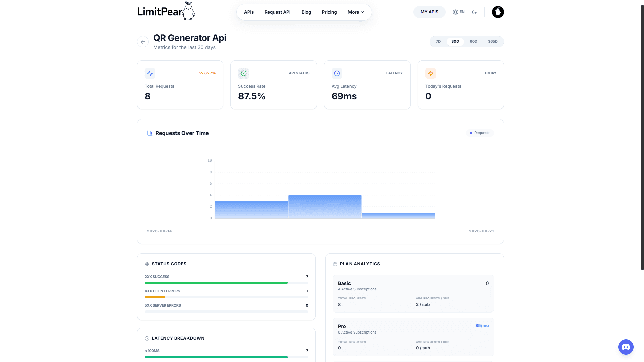The height and width of the screenshot is (362, 644).
Task: Expand the More dropdown menu
Action: 356,12
